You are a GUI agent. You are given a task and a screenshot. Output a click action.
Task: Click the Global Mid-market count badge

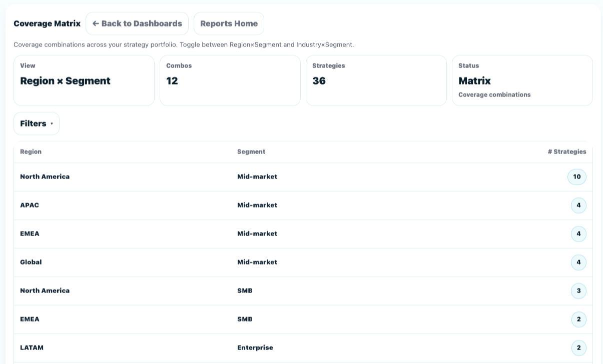pyautogui.click(x=578, y=262)
